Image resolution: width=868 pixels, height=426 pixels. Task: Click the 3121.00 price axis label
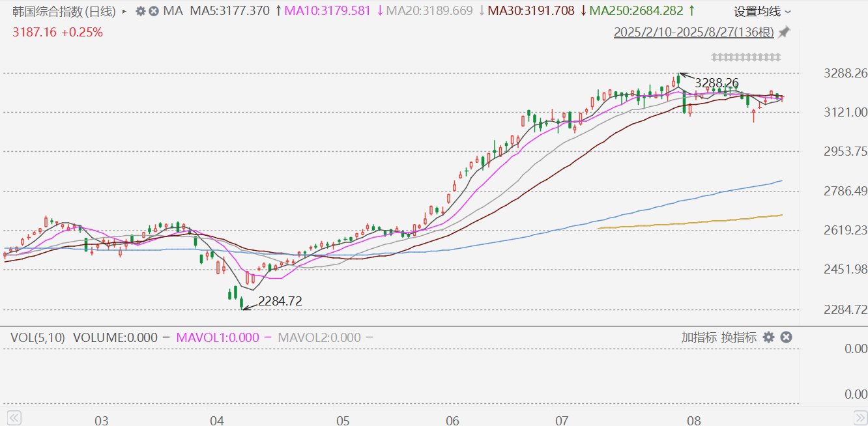(845, 112)
